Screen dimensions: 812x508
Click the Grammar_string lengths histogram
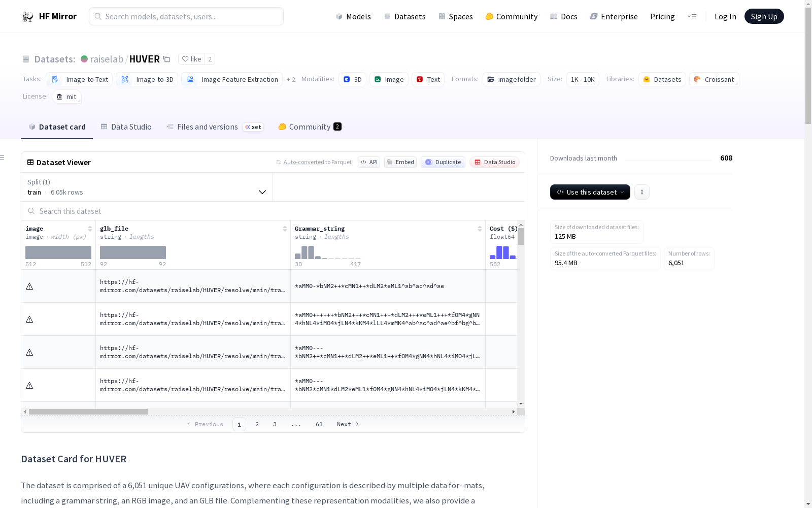[x=327, y=252]
